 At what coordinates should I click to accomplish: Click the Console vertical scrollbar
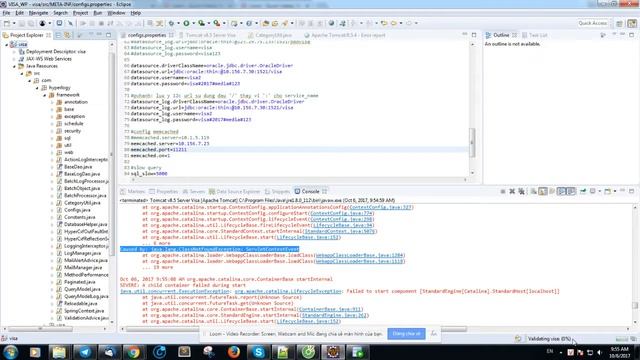[x=635, y=265]
